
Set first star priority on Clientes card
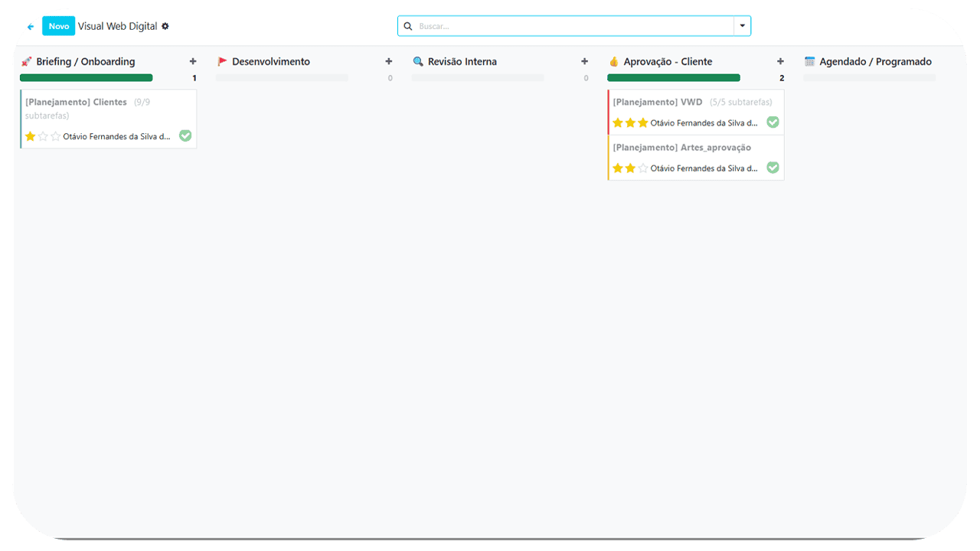click(x=31, y=136)
